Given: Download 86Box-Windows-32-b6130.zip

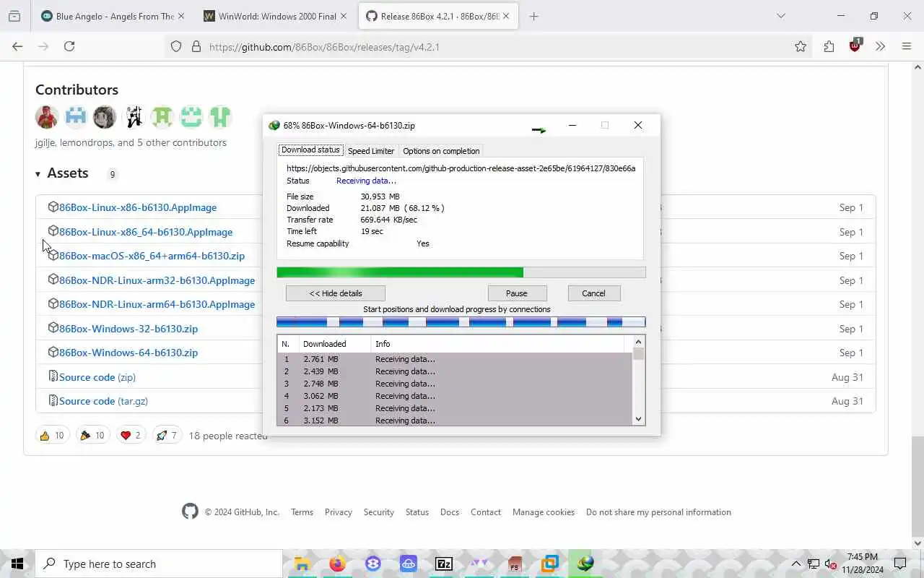Looking at the screenshot, I should tap(128, 329).
